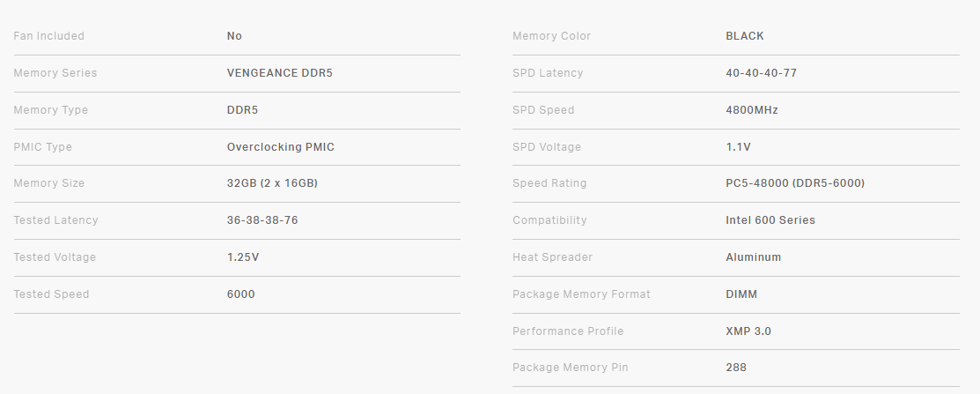Image resolution: width=980 pixels, height=394 pixels.
Task: Click the DIMM package memory format value
Action: (741, 294)
